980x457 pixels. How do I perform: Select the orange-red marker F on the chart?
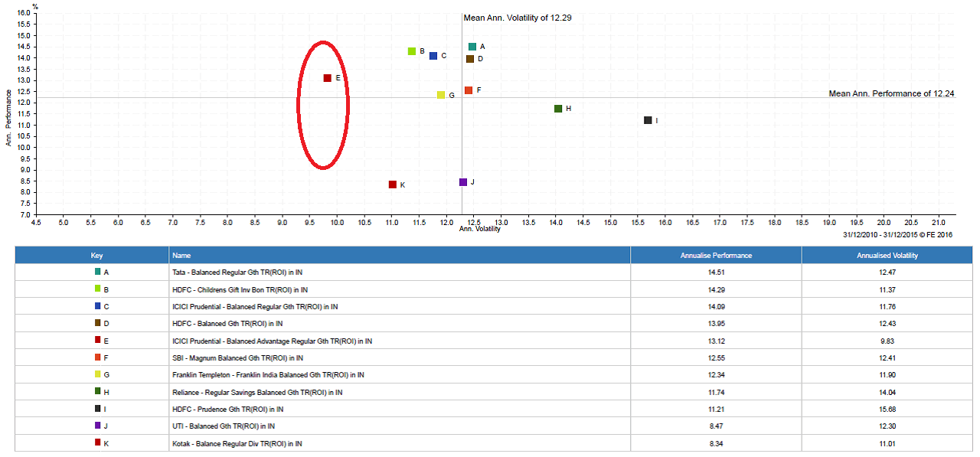[469, 90]
